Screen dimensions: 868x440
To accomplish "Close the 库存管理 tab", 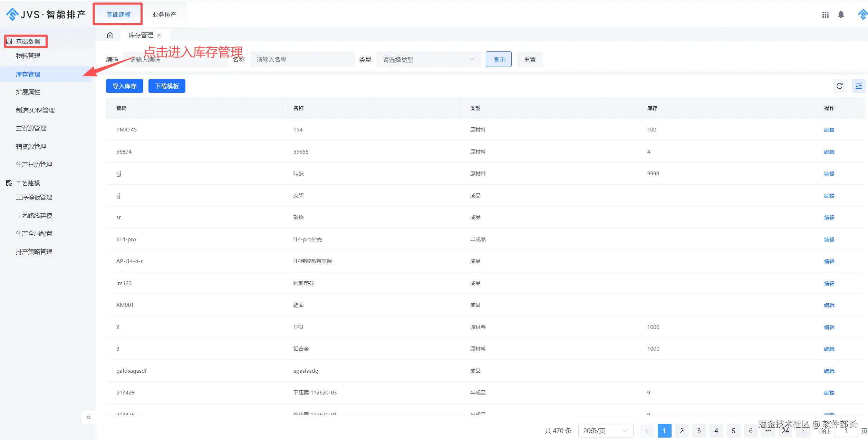I will (x=159, y=35).
